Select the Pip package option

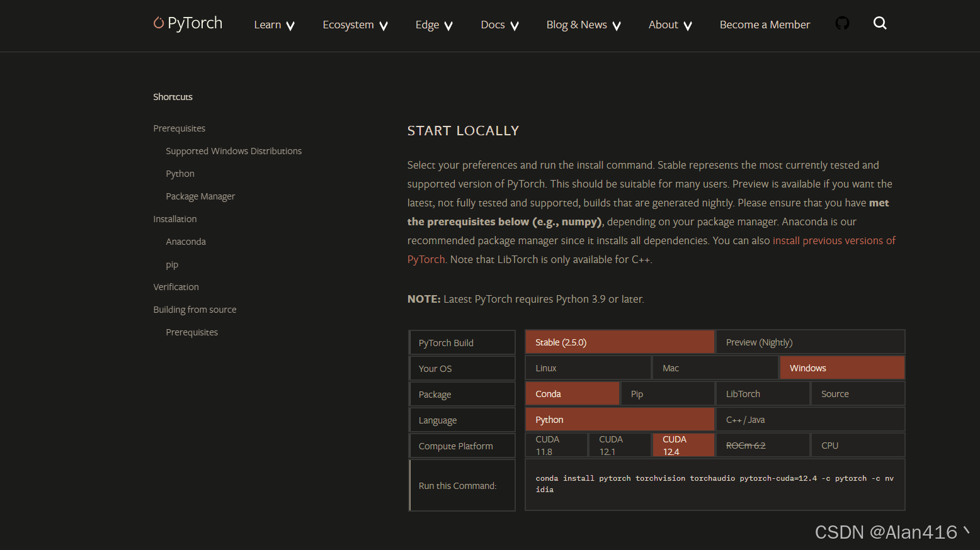[x=668, y=394]
